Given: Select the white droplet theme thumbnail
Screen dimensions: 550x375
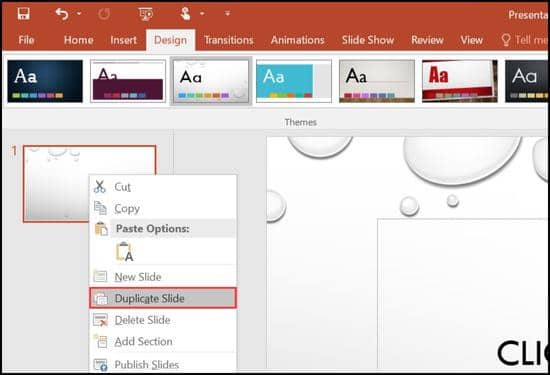Looking at the screenshot, I should (211, 81).
